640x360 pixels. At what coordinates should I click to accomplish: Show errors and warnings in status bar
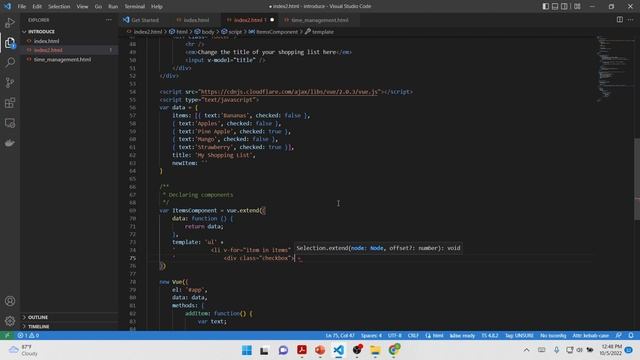tap(28, 335)
